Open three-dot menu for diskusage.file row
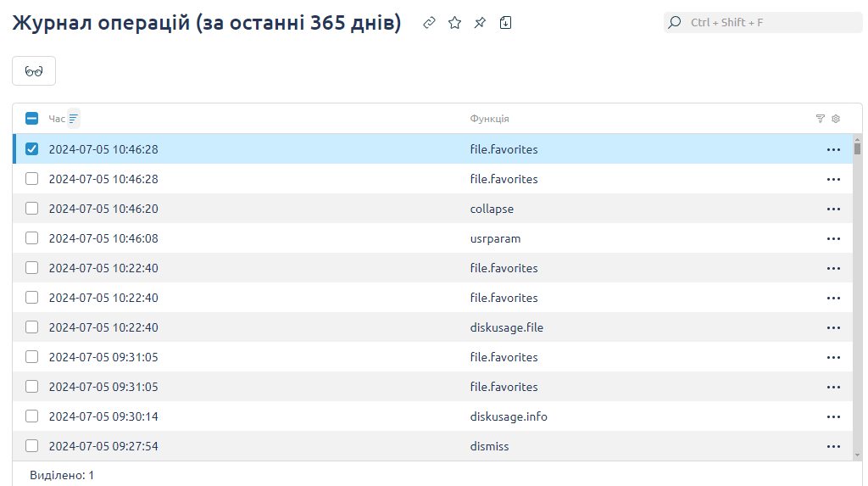This screenshot has height=486, width=868. (x=834, y=327)
